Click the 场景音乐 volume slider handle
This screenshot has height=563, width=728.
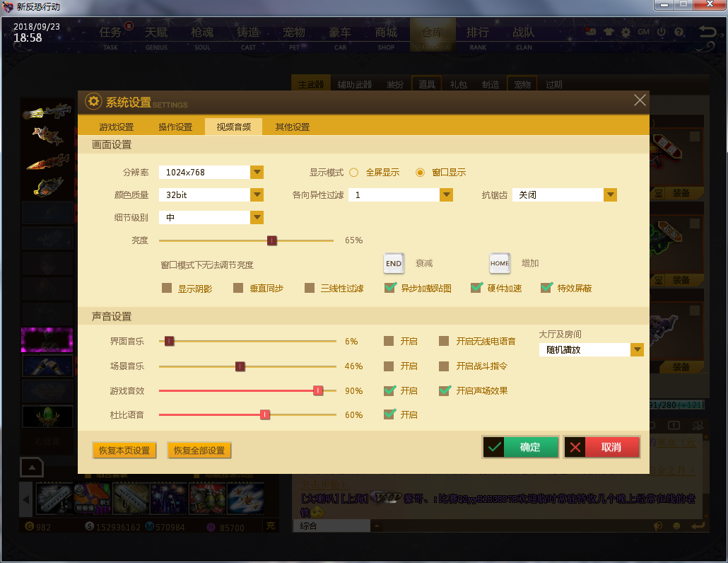pyautogui.click(x=240, y=366)
